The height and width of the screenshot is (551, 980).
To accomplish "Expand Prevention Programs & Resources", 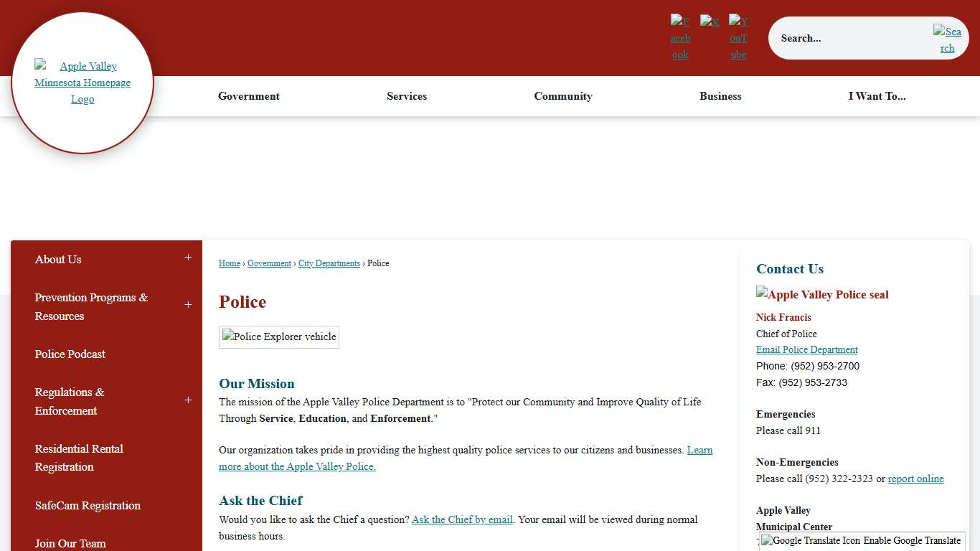I will click(188, 304).
